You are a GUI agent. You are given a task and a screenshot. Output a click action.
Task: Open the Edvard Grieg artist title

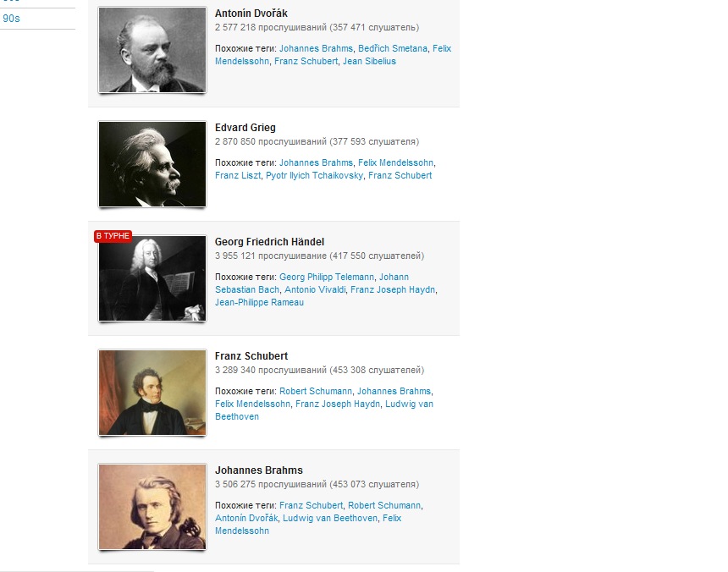pos(245,128)
